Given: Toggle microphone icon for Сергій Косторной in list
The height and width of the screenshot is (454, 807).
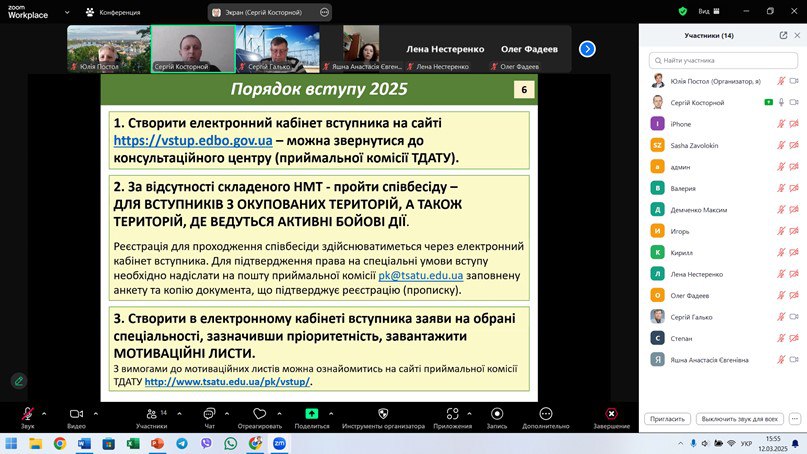Looking at the screenshot, I should tap(781, 102).
